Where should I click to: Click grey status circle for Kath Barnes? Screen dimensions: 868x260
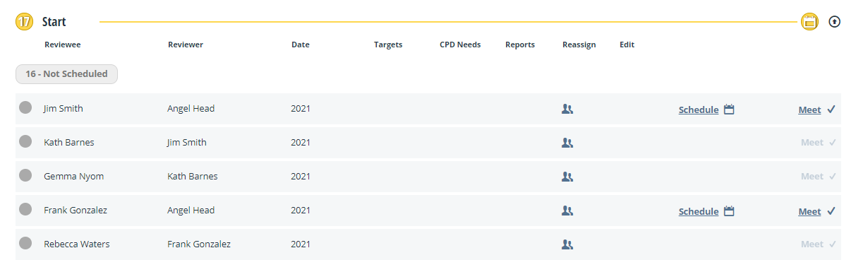point(25,141)
